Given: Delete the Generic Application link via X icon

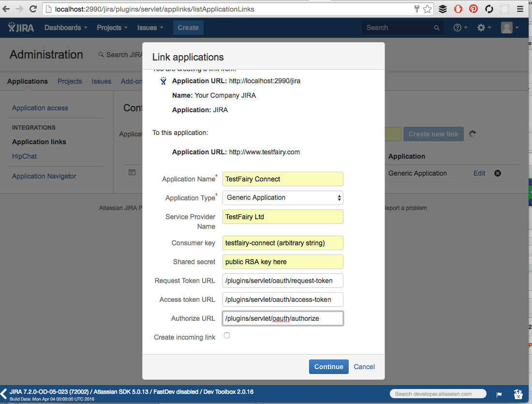Looking at the screenshot, I should [498, 173].
